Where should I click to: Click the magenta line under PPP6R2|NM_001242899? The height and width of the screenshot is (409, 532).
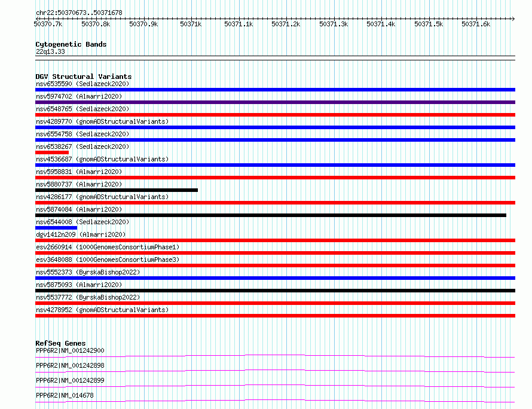(275, 385)
